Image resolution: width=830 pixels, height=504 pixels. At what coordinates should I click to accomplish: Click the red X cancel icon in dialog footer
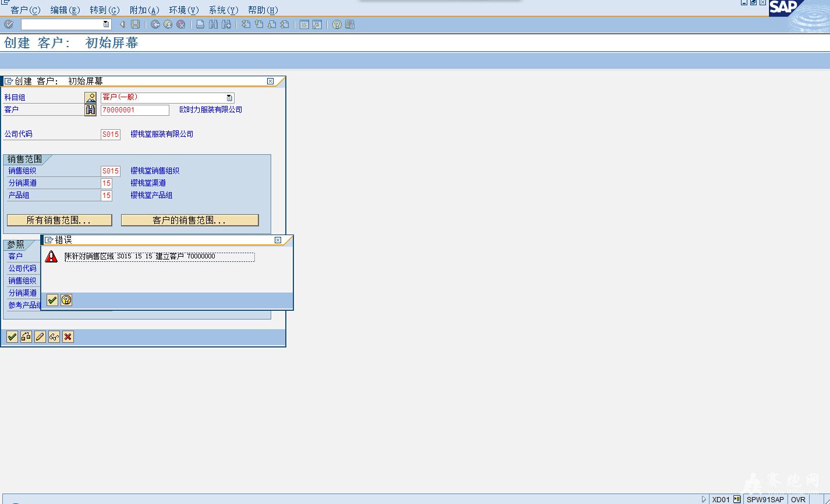[68, 336]
